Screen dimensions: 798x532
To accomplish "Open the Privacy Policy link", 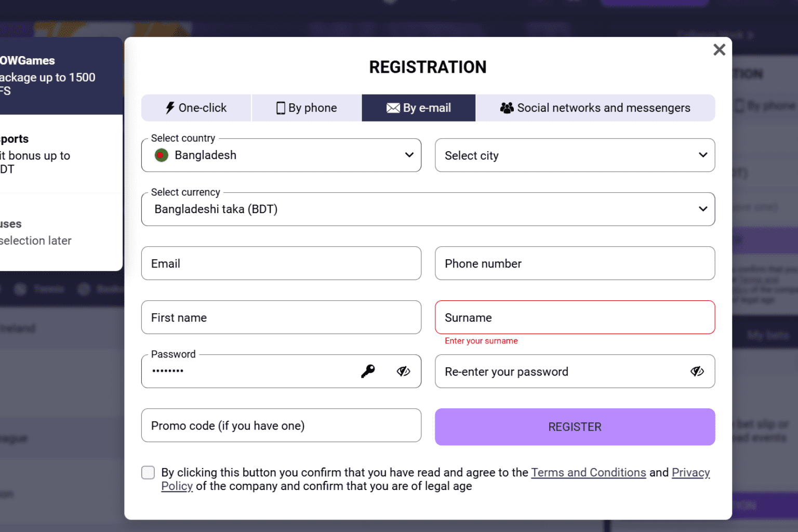I will pos(690,472).
